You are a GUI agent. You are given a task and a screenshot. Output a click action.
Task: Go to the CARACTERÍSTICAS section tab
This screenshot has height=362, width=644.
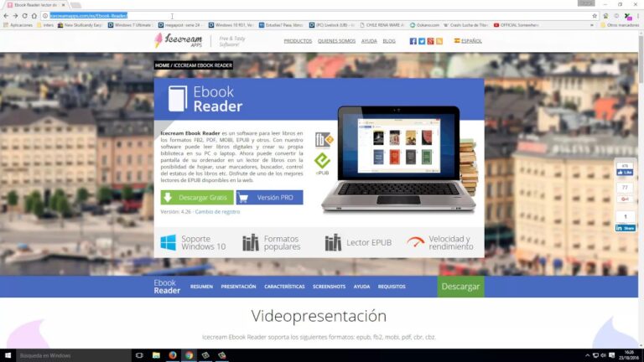284,287
